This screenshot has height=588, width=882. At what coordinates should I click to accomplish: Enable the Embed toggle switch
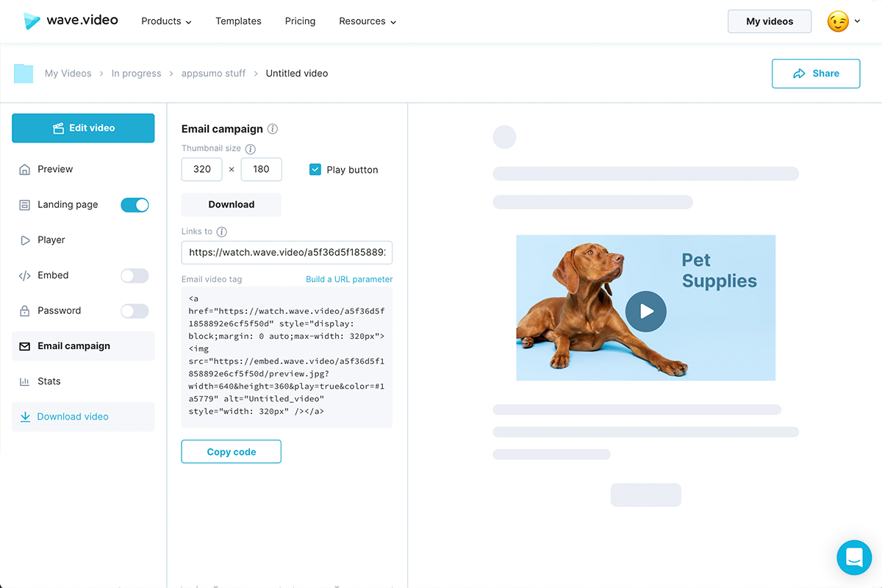point(135,276)
